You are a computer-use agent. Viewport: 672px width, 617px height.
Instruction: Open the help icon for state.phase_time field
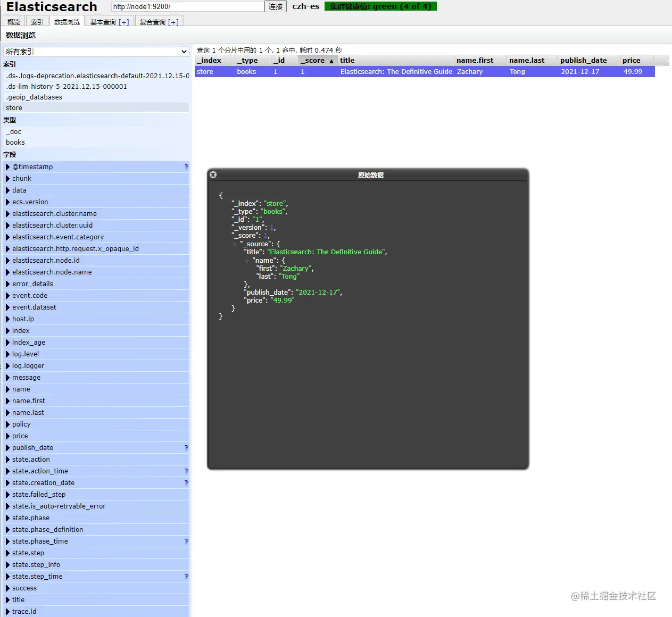point(186,541)
